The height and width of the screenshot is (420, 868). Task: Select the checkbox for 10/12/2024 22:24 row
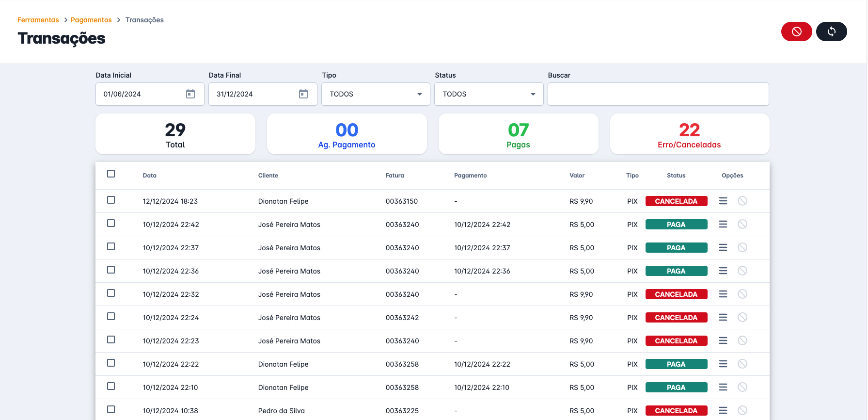point(111,316)
